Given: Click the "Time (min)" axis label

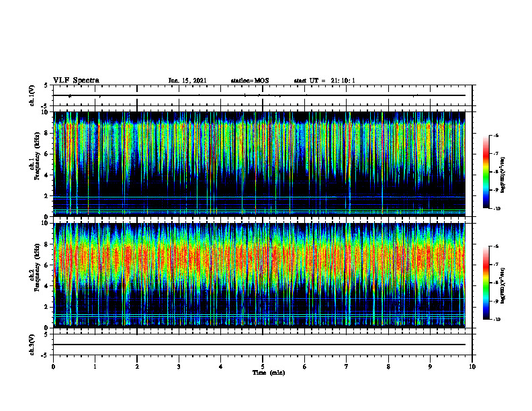Looking at the screenshot, I should 269,373.
